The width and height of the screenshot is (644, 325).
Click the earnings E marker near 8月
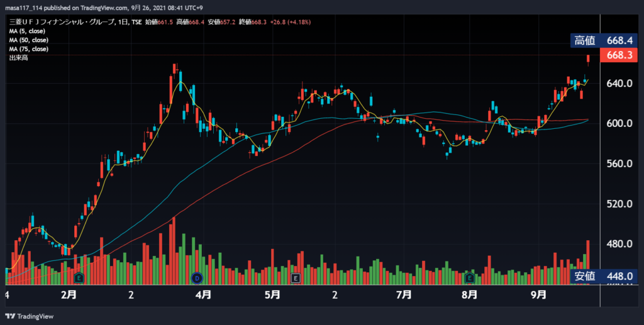coord(469,278)
